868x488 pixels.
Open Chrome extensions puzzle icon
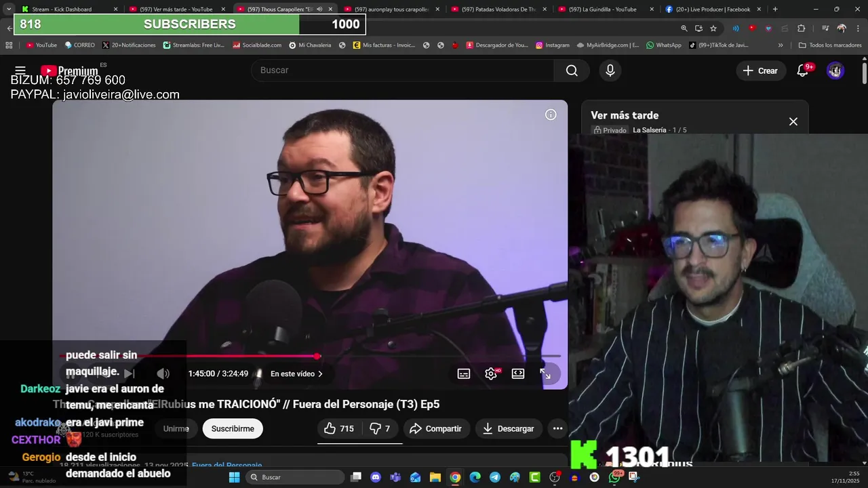pos(802,28)
